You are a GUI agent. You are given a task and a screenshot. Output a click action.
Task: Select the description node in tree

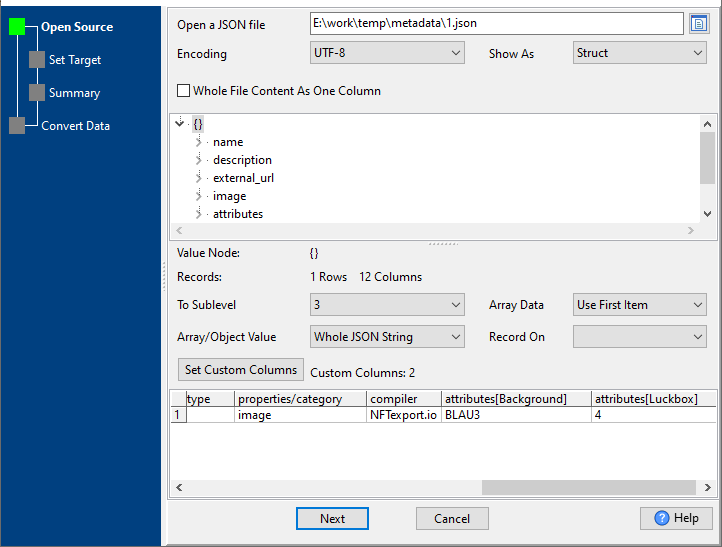242,160
